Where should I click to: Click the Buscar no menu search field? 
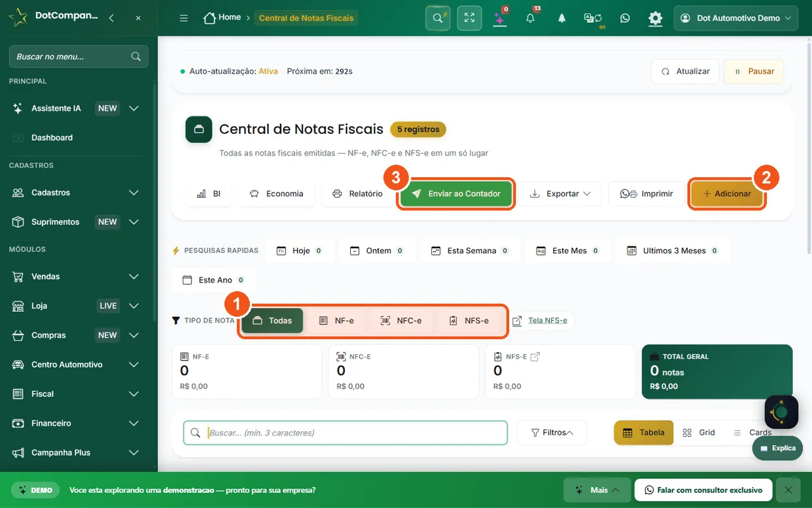79,57
